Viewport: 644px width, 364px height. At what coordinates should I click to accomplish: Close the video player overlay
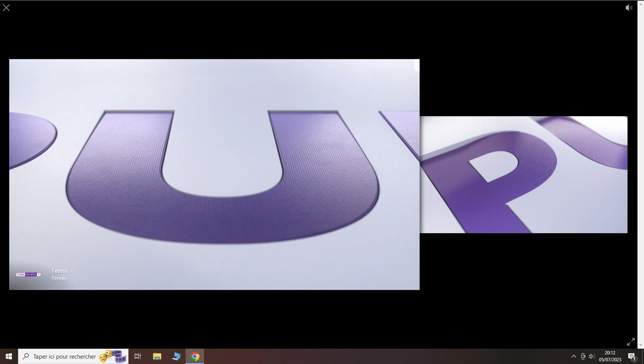[7, 8]
